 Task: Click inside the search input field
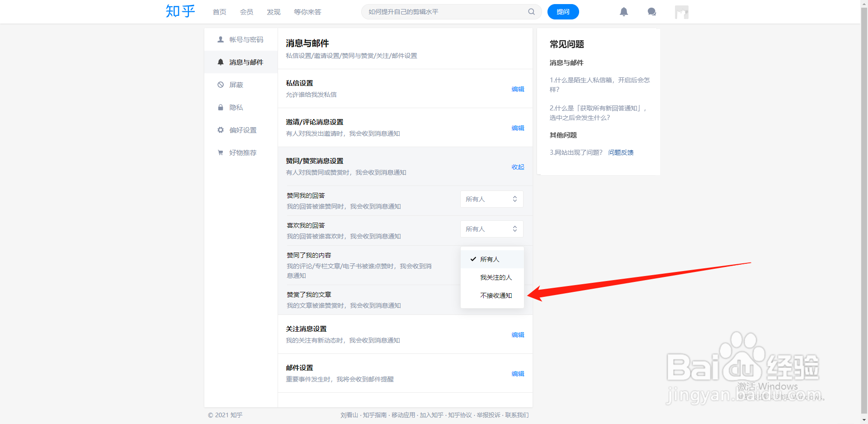coord(448,12)
